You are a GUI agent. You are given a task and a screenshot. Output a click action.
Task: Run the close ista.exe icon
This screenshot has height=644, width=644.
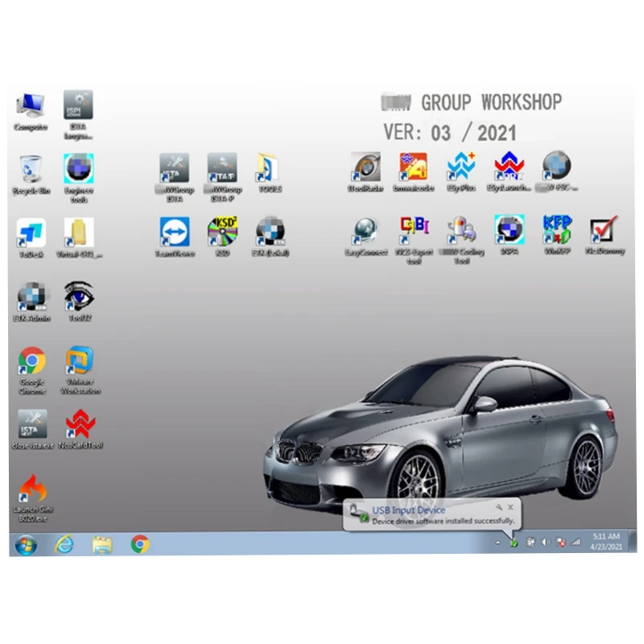click(33, 429)
